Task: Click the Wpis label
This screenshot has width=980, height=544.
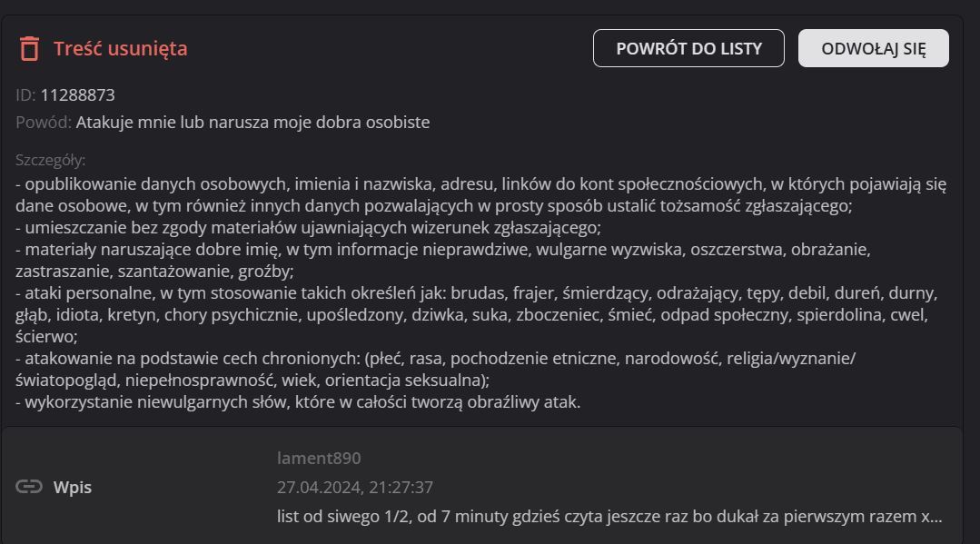Action: (73, 488)
